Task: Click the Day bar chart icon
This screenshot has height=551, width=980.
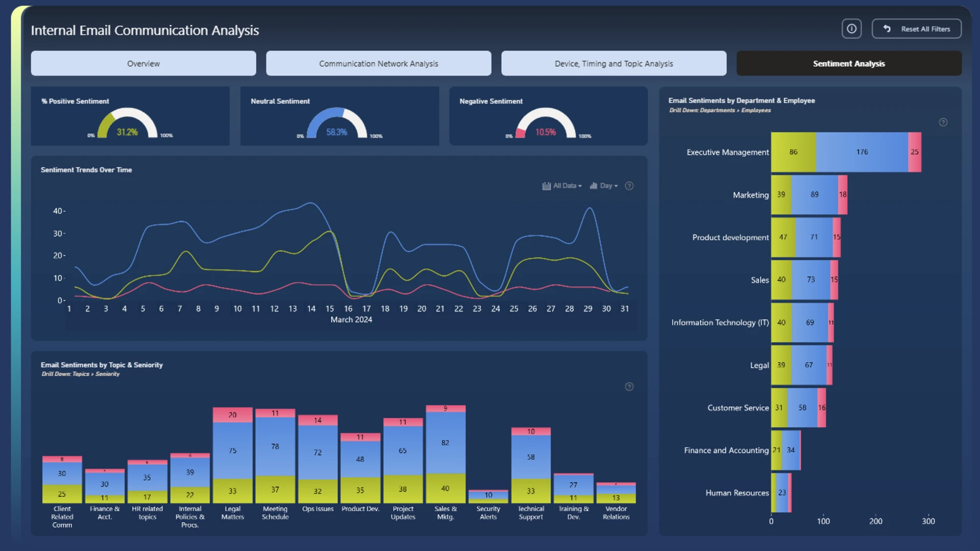Action: point(594,186)
